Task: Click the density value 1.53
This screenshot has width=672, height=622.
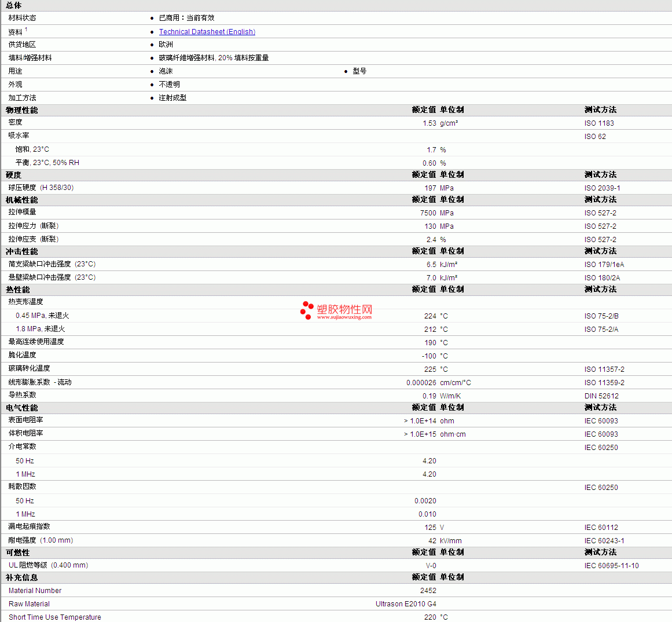Action: point(429,123)
